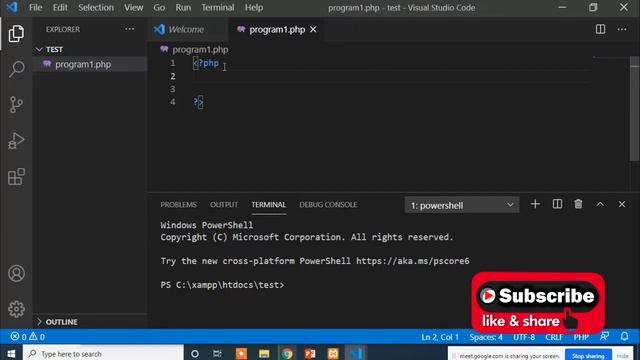The height and width of the screenshot is (360, 640).
Task: Open Explorer more actions ellipsis
Action: coord(129,29)
